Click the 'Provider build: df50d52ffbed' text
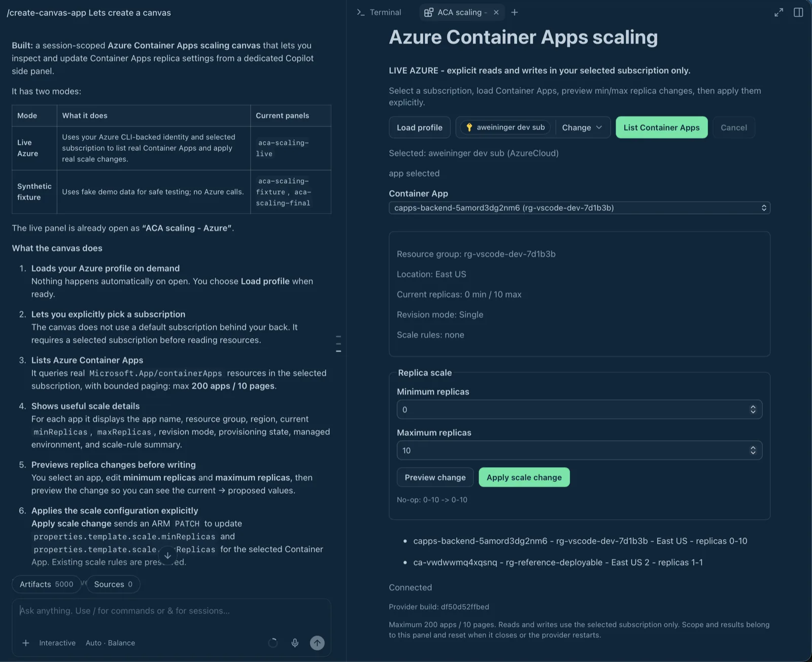 point(439,607)
